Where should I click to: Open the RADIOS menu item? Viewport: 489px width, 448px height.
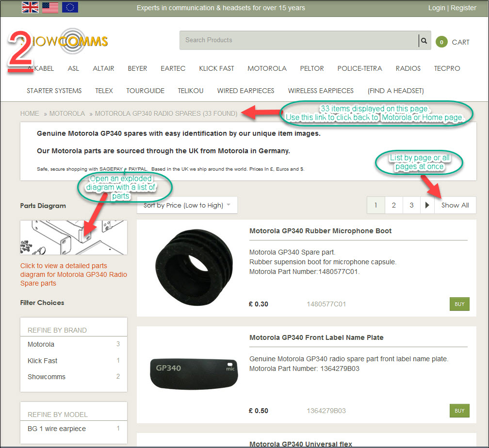pyautogui.click(x=408, y=68)
